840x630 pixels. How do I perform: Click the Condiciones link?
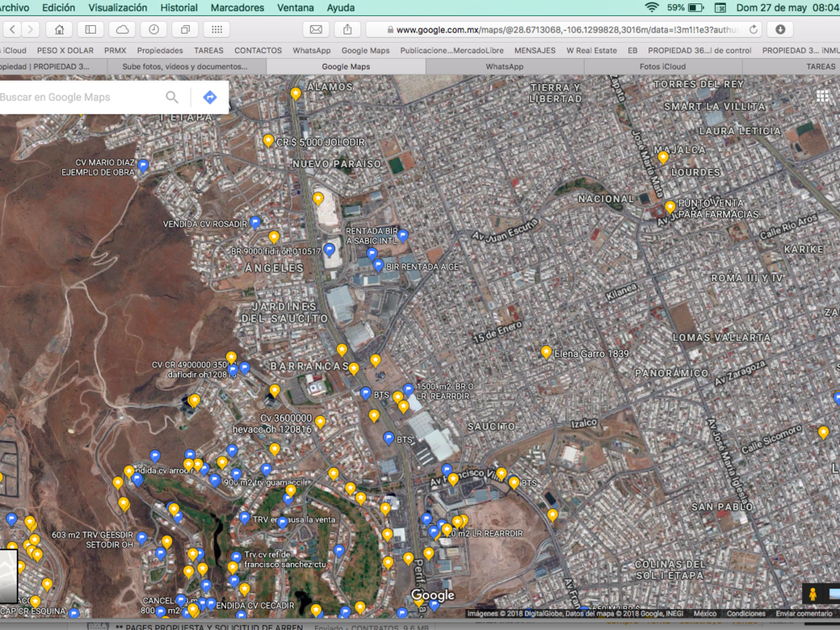(x=746, y=614)
